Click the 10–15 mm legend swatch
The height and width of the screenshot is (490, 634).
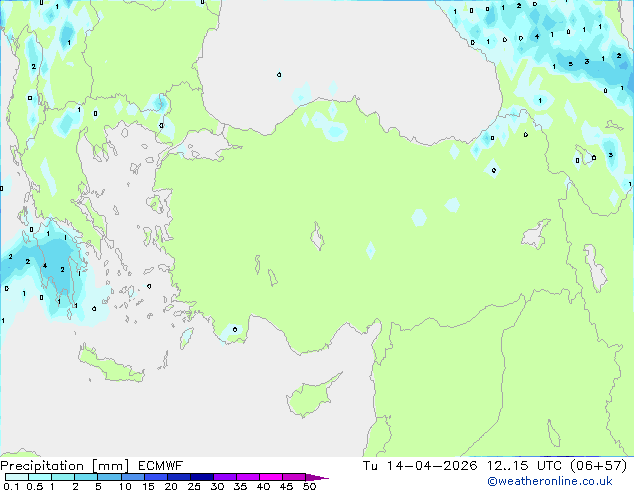point(132,477)
